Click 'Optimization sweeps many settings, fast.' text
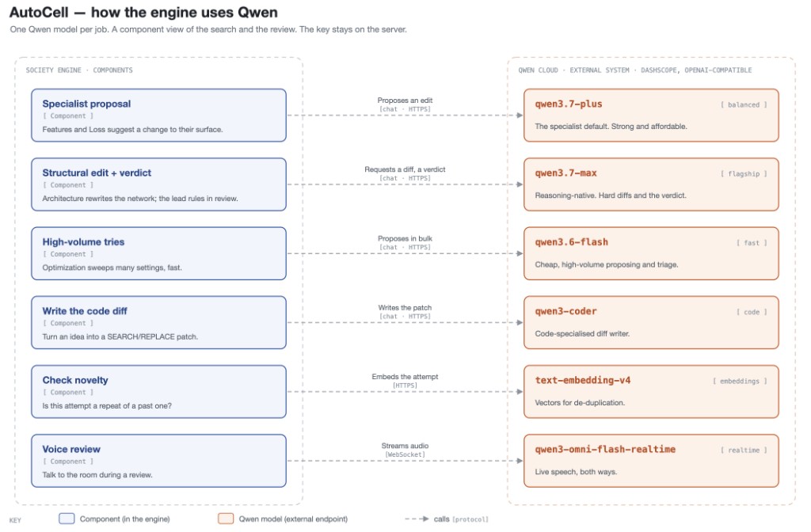This screenshot has height=532, width=811. [x=112, y=268]
